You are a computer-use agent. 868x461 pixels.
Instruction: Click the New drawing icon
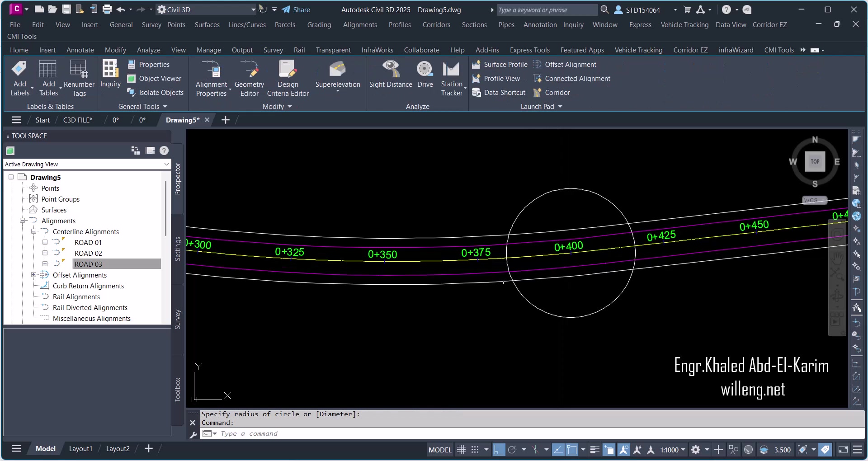click(39, 9)
